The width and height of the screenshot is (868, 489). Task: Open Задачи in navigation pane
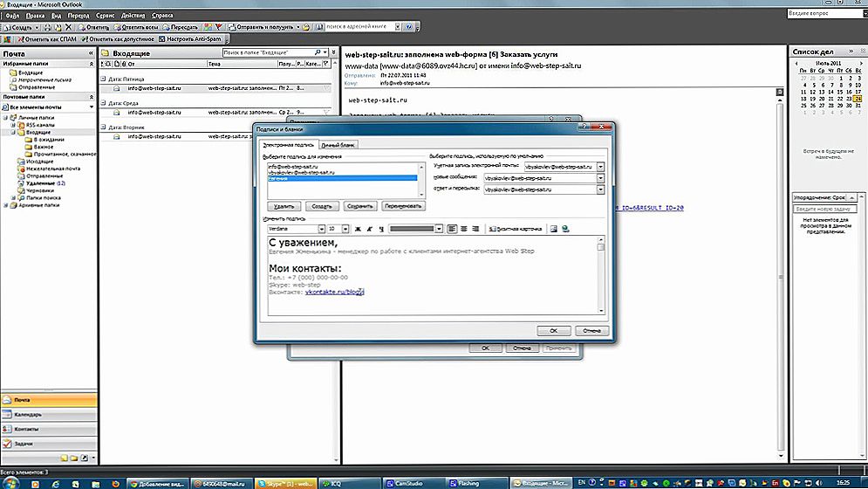click(x=49, y=444)
